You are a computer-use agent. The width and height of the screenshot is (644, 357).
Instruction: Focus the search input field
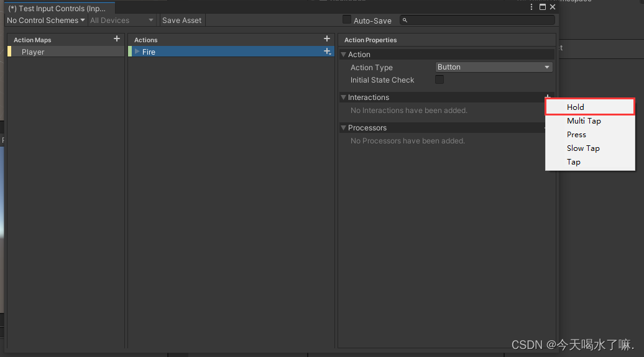point(477,20)
